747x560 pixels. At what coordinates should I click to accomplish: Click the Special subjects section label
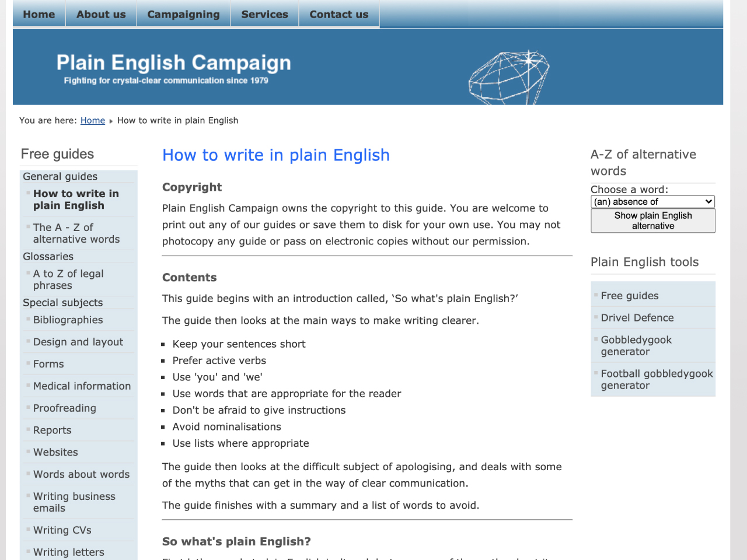click(x=62, y=303)
